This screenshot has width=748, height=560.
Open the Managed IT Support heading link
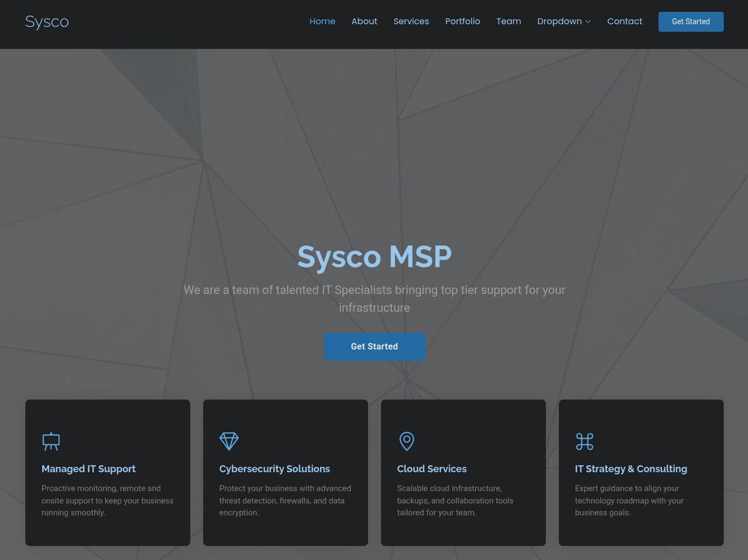88,469
